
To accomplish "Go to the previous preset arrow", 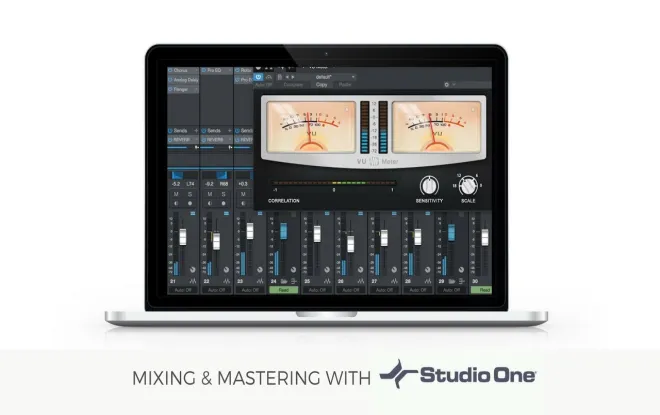I will [x=287, y=77].
